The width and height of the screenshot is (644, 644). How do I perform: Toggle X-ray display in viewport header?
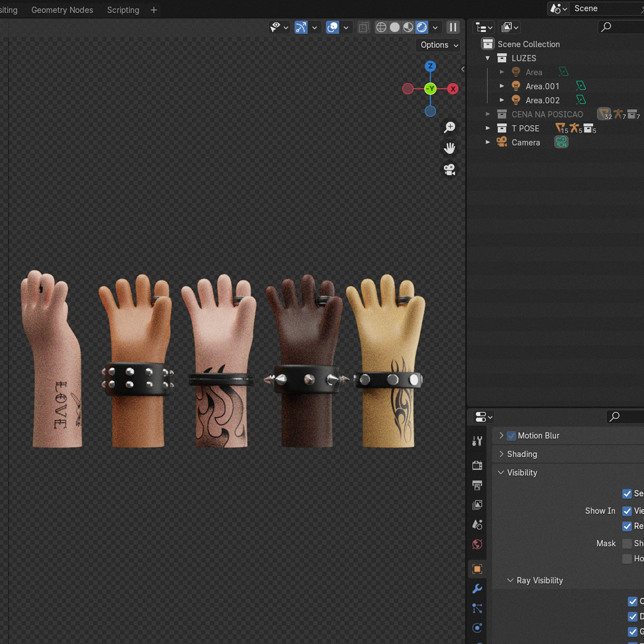click(x=364, y=27)
